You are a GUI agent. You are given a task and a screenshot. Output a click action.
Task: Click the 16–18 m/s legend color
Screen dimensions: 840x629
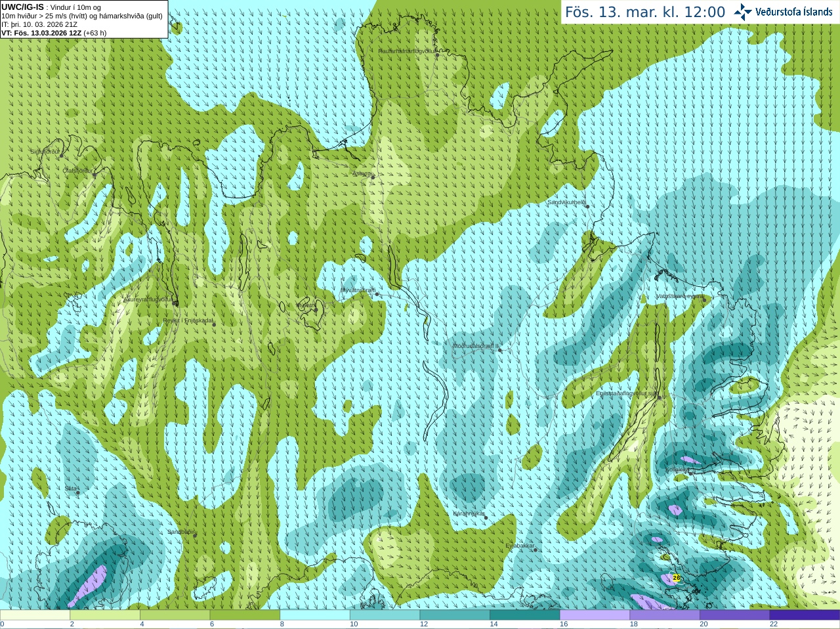pyautogui.click(x=595, y=615)
